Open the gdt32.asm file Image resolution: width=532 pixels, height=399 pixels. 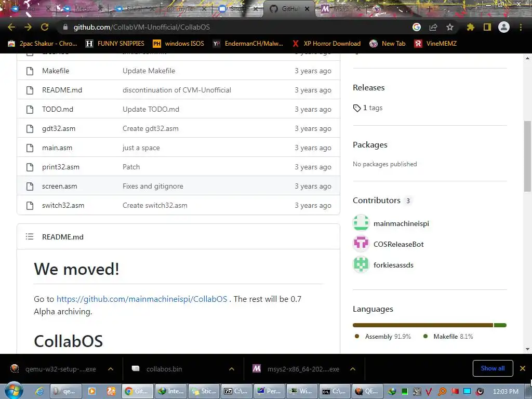(59, 129)
